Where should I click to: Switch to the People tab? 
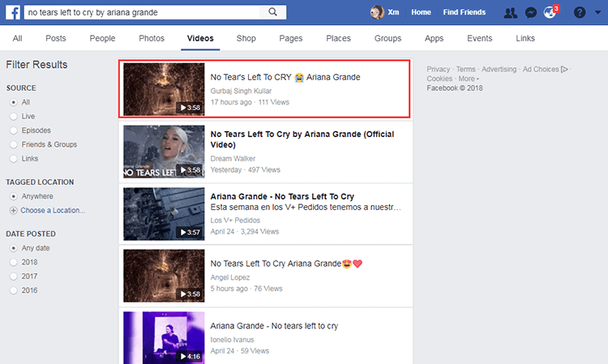click(x=102, y=38)
